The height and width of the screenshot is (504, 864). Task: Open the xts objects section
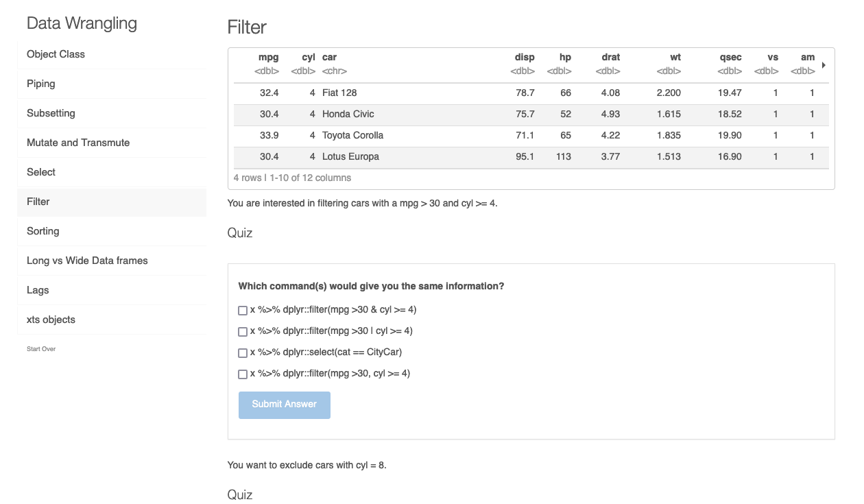(x=51, y=319)
